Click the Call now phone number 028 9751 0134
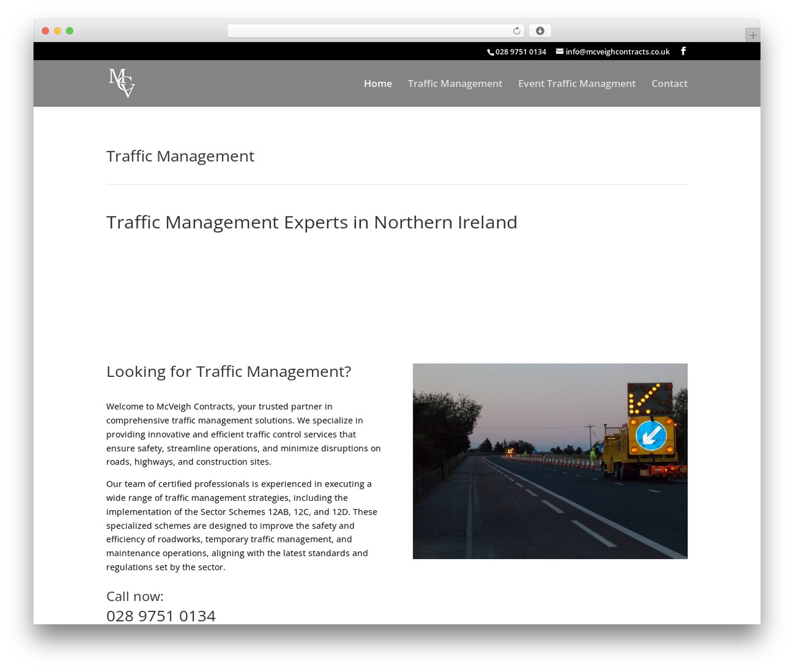The width and height of the screenshot is (794, 672). coord(161,616)
